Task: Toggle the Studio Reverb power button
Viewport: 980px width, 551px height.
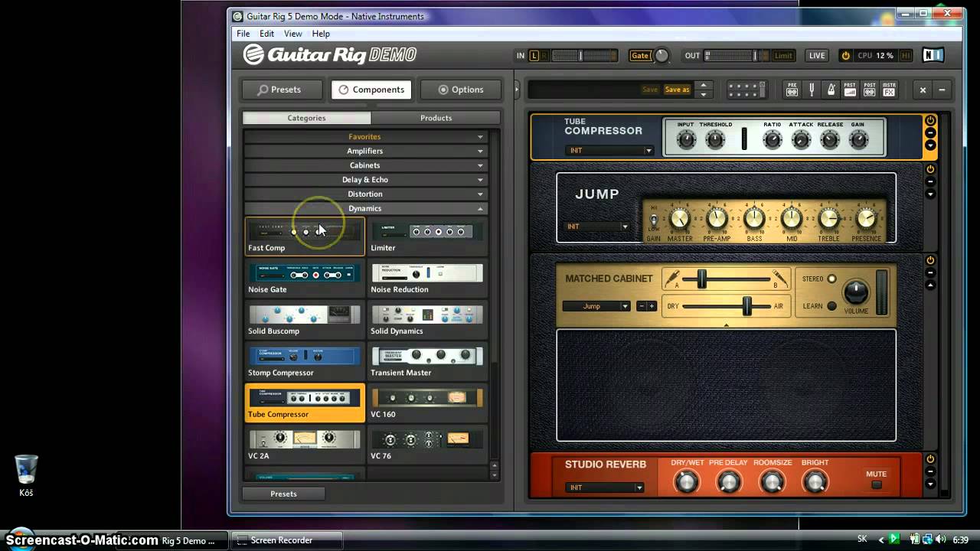Action: (x=930, y=459)
